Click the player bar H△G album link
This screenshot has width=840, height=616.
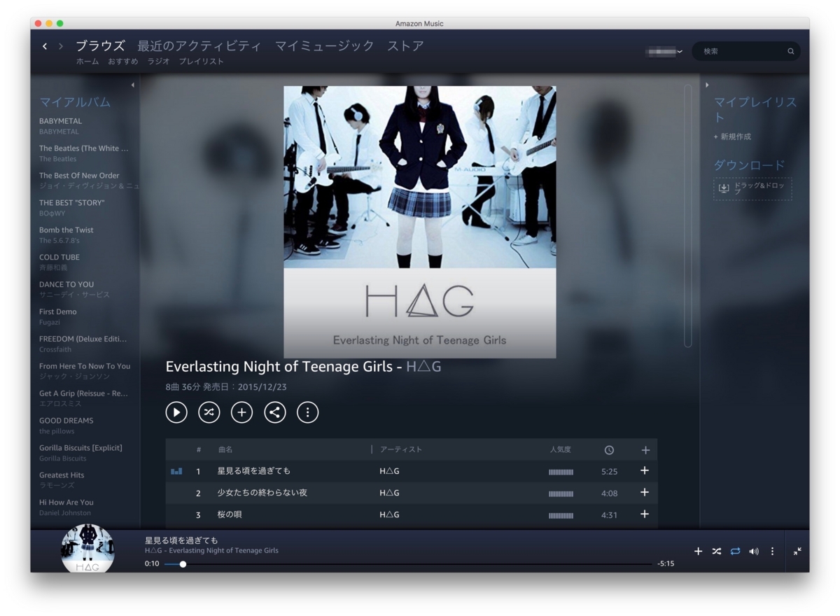[211, 551]
